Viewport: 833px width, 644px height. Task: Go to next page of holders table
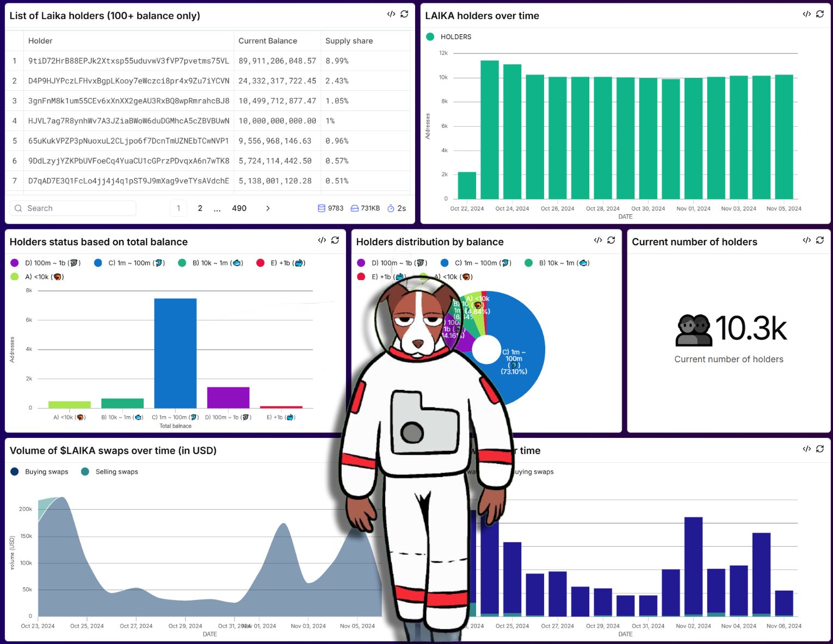pos(268,208)
